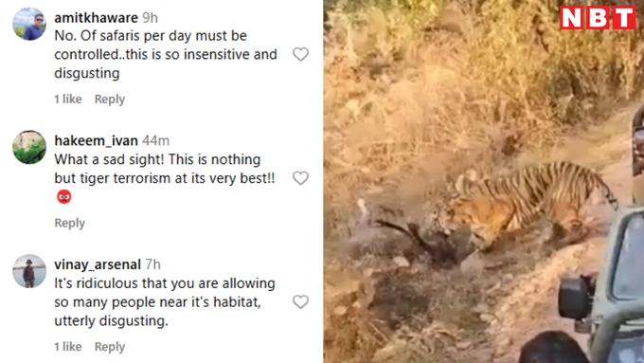The image size is (644, 363).
Task: Reply to amitkhaware's comment
Action: pyautogui.click(x=110, y=100)
